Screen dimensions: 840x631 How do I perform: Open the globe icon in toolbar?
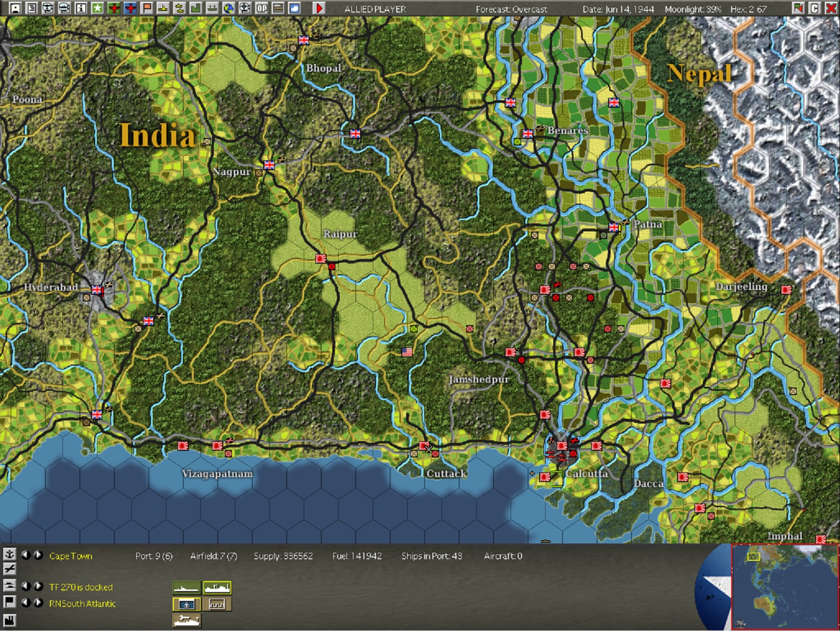(x=229, y=8)
